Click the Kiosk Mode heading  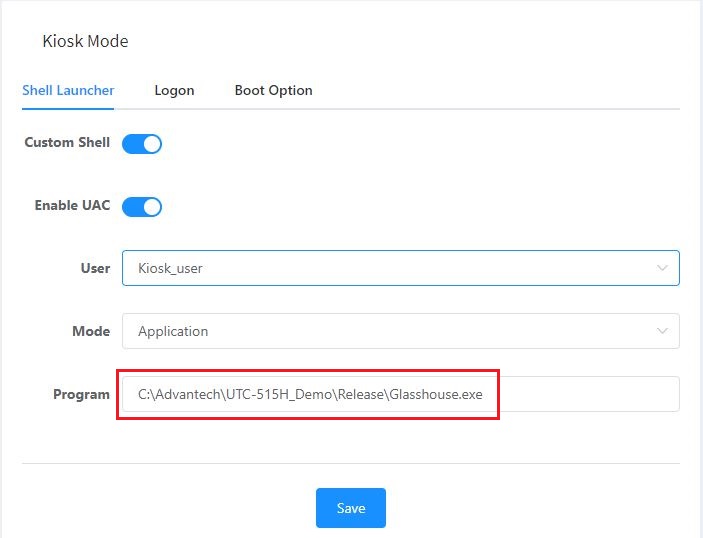point(85,41)
